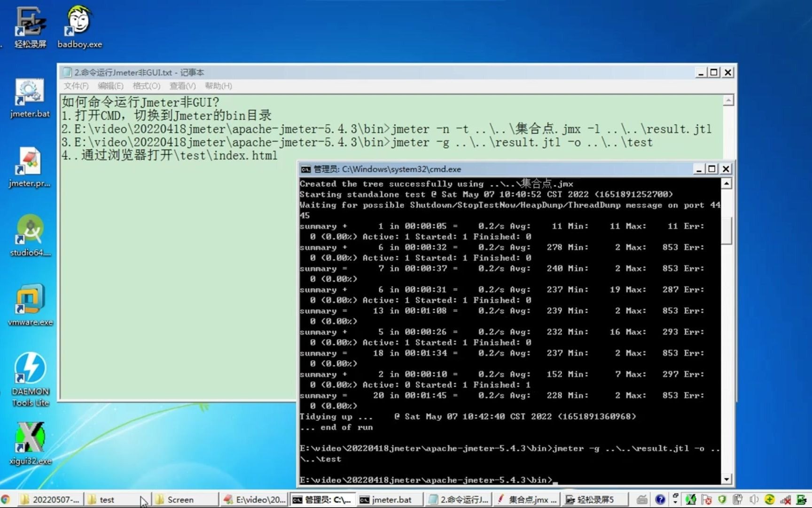Screen dimensions: 812x508
Task: Minimize the Notepad window
Action: pos(701,72)
